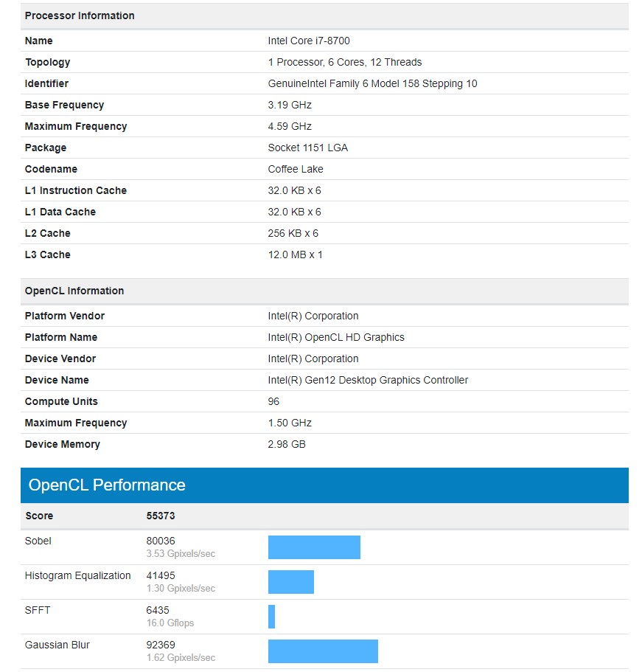Click the Sobel score number 80036

[x=161, y=541]
